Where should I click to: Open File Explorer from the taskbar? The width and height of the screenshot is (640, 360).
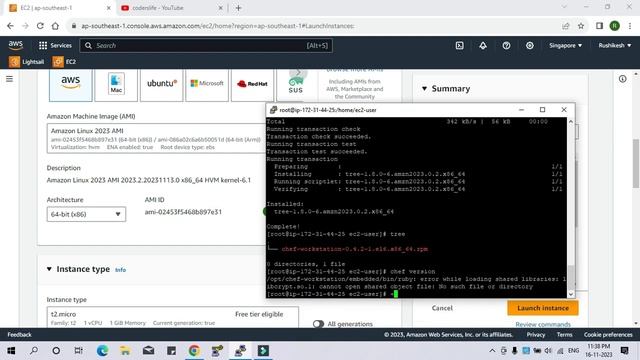pos(125,351)
